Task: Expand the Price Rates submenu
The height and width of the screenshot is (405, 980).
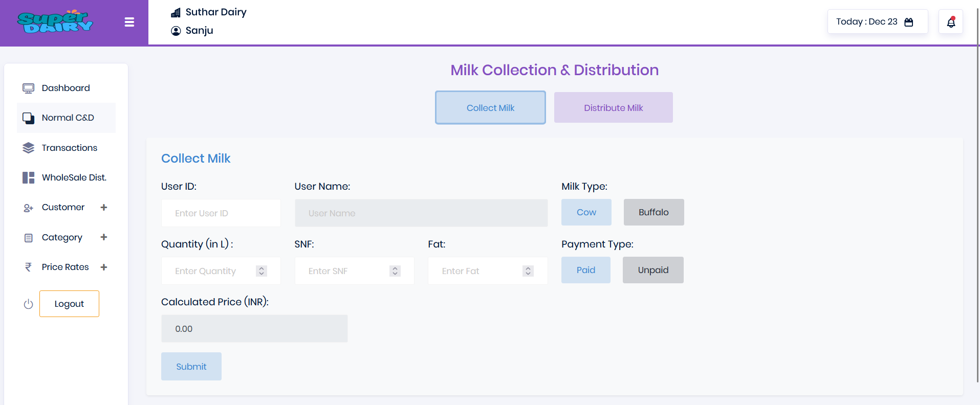Action: pos(104,267)
